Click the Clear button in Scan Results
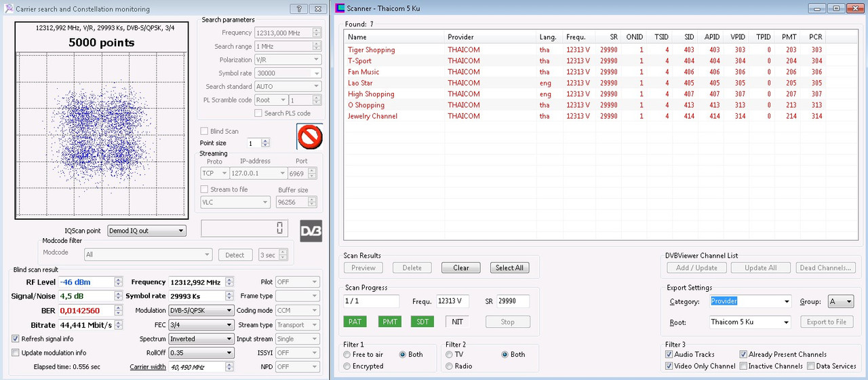868x380 pixels. click(x=460, y=267)
